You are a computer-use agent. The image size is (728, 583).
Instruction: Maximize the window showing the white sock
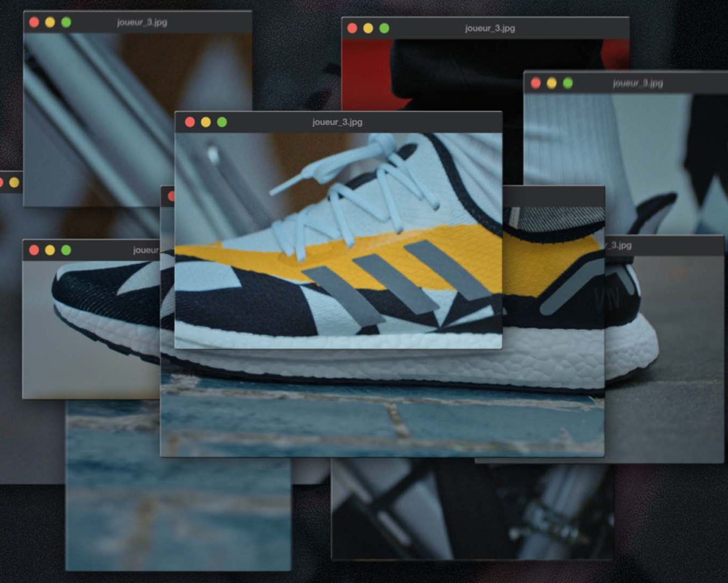coord(568,83)
